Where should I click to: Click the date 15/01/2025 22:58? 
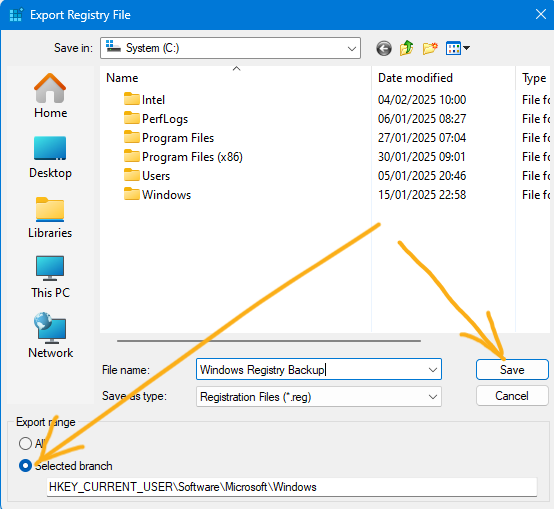coord(422,195)
